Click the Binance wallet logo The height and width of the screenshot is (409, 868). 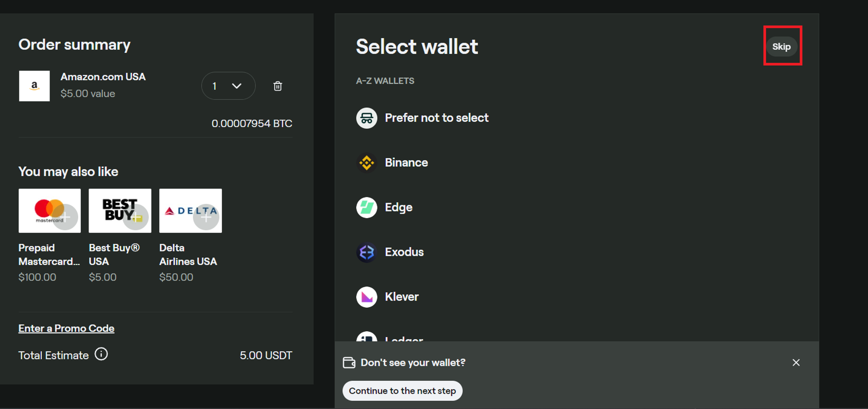[x=367, y=163]
